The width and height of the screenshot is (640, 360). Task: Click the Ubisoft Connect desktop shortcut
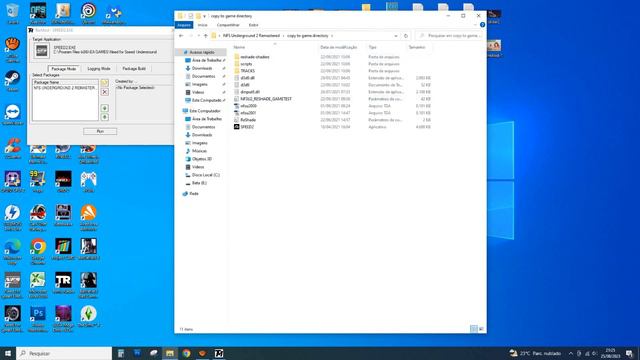pyautogui.click(x=89, y=13)
